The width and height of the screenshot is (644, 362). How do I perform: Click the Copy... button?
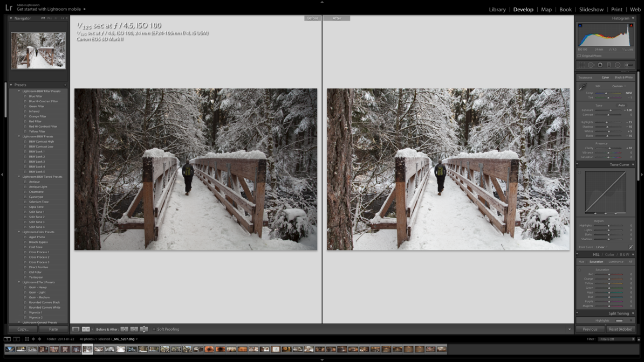pos(23,329)
